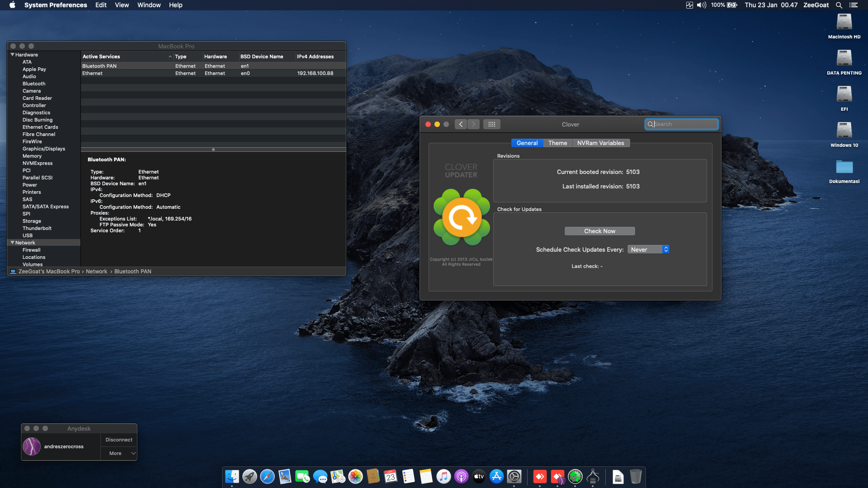Select the General tab in Clover
The image size is (868, 488).
527,143
